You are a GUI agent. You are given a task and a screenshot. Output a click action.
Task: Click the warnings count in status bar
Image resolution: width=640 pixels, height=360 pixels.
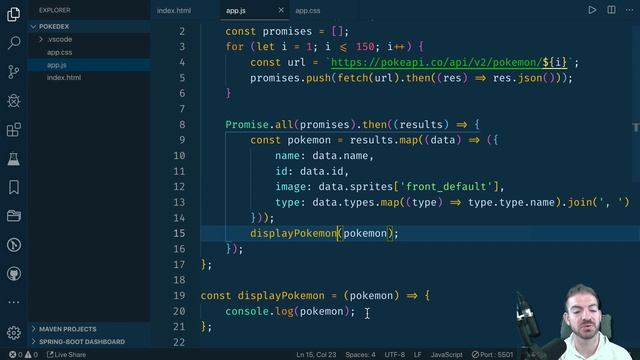click(x=31, y=355)
